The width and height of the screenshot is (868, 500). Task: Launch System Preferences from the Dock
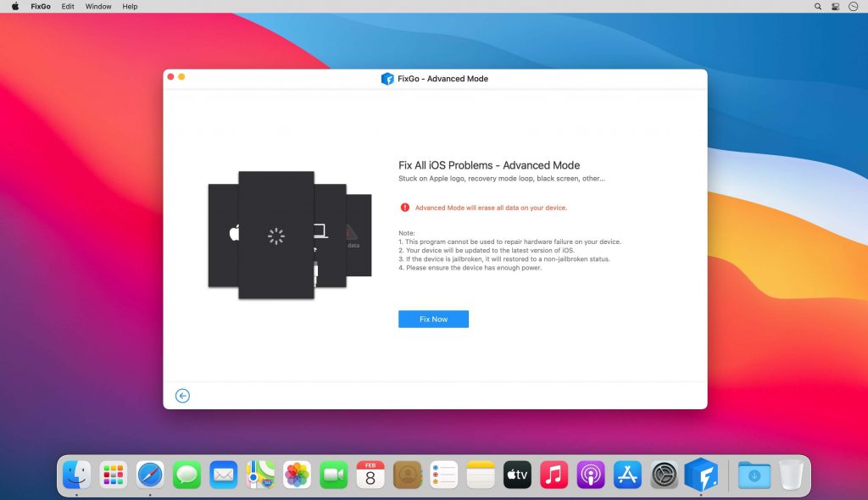[664, 475]
